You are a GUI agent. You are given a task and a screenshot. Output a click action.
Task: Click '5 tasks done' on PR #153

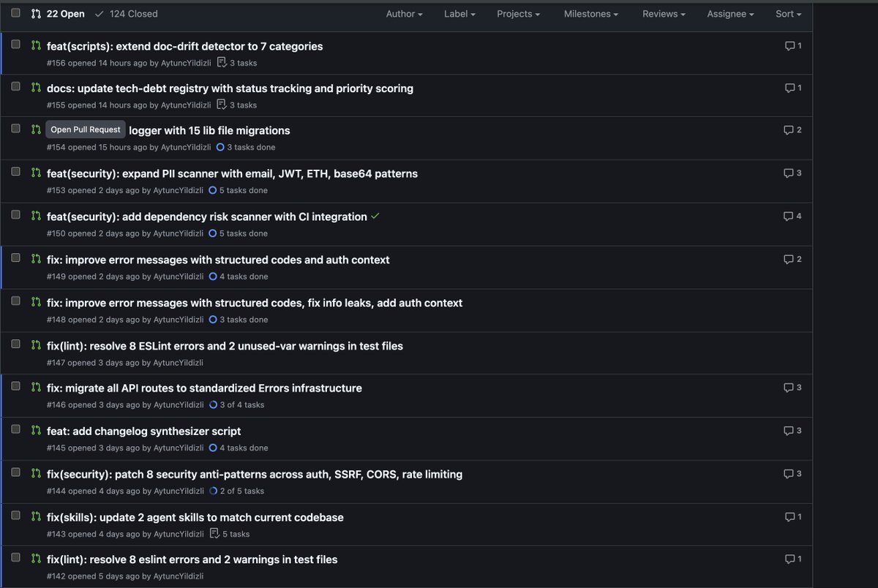[244, 190]
